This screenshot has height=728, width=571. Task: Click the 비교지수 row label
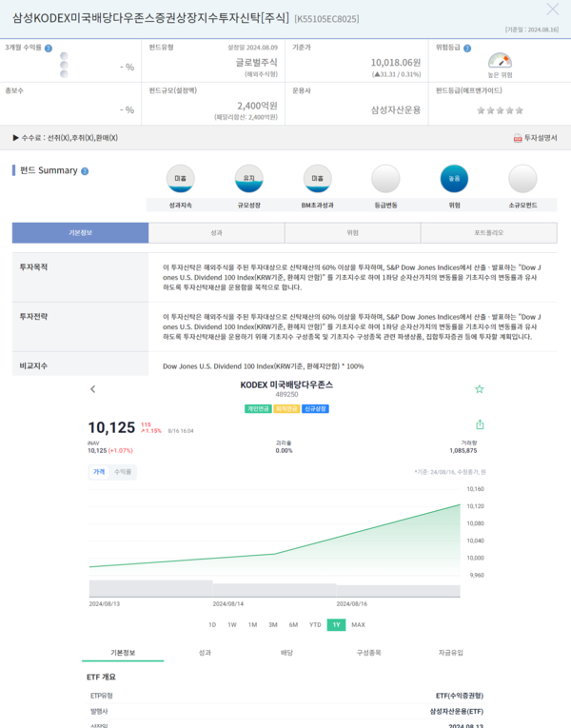(33, 366)
